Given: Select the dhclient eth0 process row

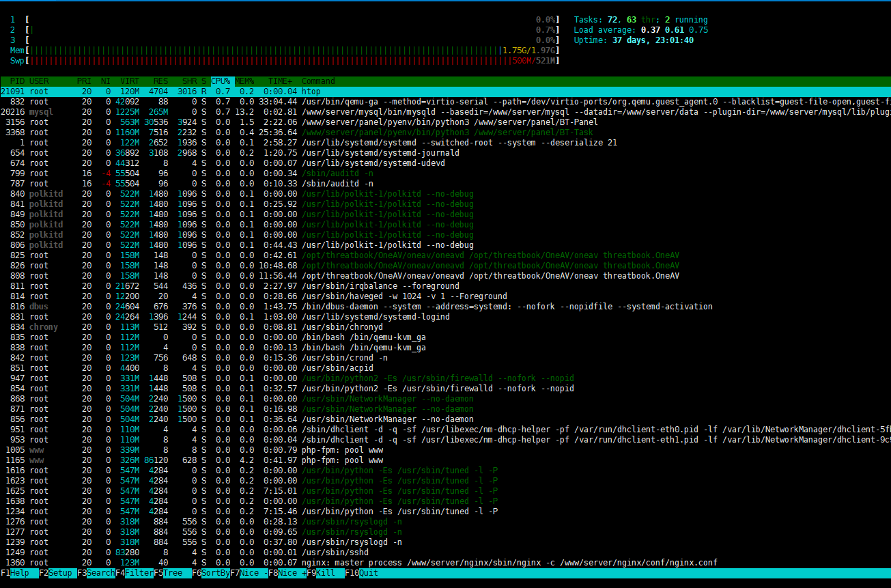Looking at the screenshot, I should coord(445,430).
